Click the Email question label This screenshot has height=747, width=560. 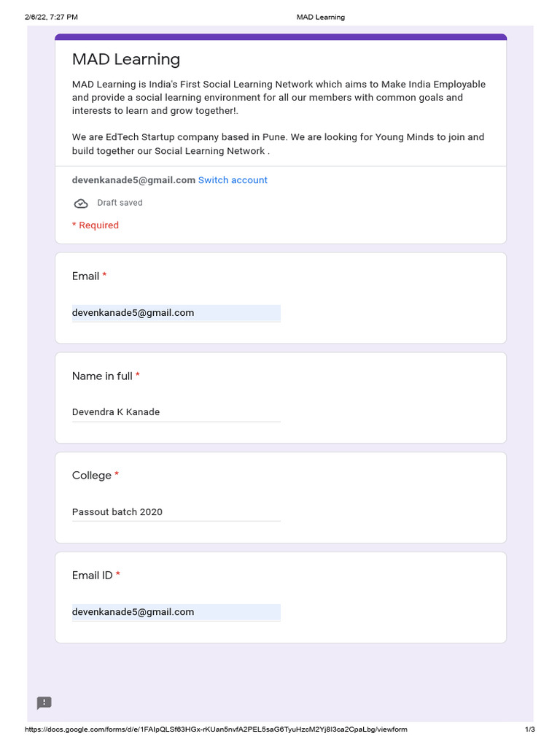click(85, 276)
